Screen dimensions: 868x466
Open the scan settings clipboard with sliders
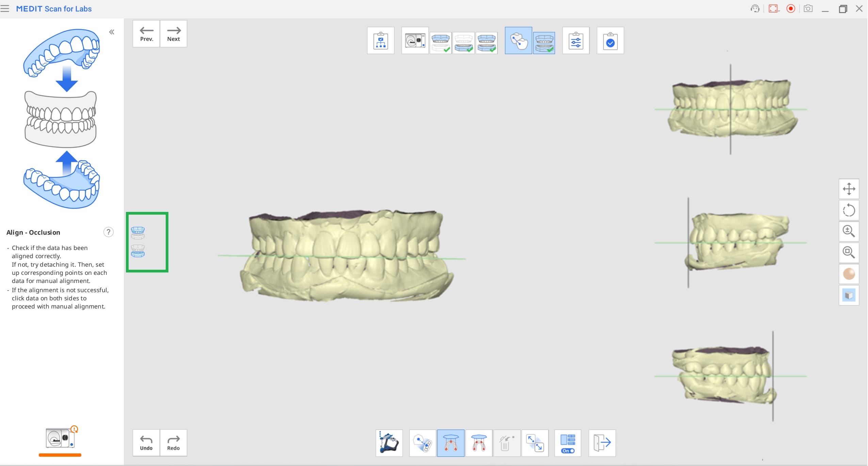[x=576, y=40]
